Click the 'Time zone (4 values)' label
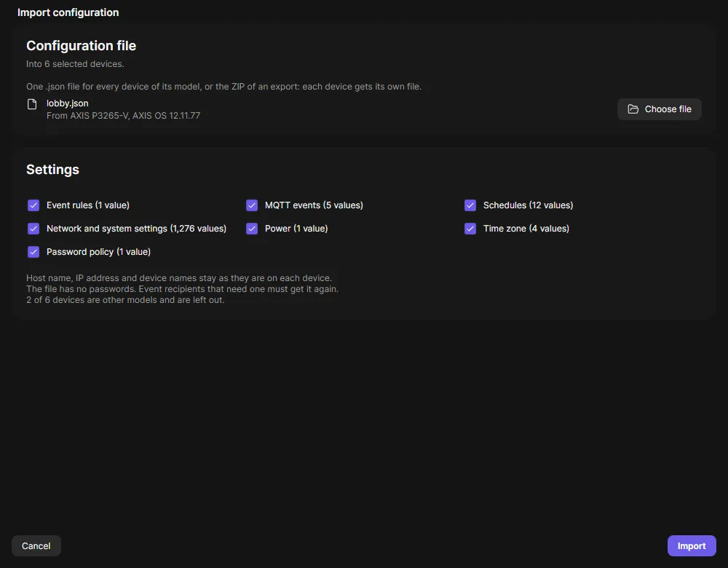728x568 pixels. pyautogui.click(x=526, y=229)
